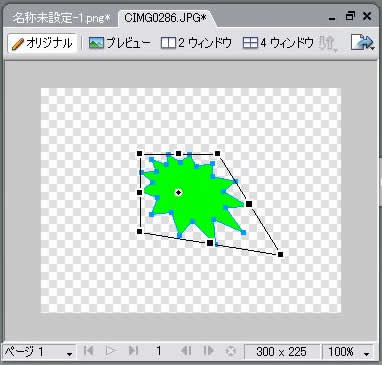The height and width of the screenshot is (365, 382).
Task: Play the animation frames
Action: point(111,351)
